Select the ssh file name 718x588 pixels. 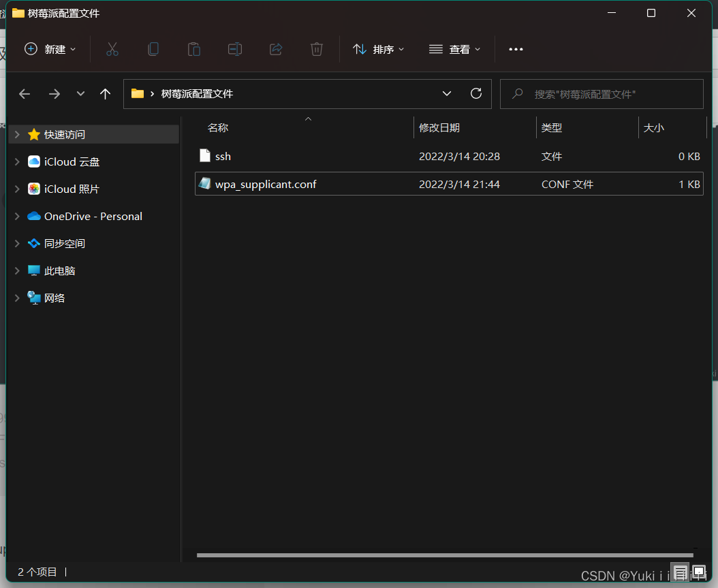tap(223, 156)
